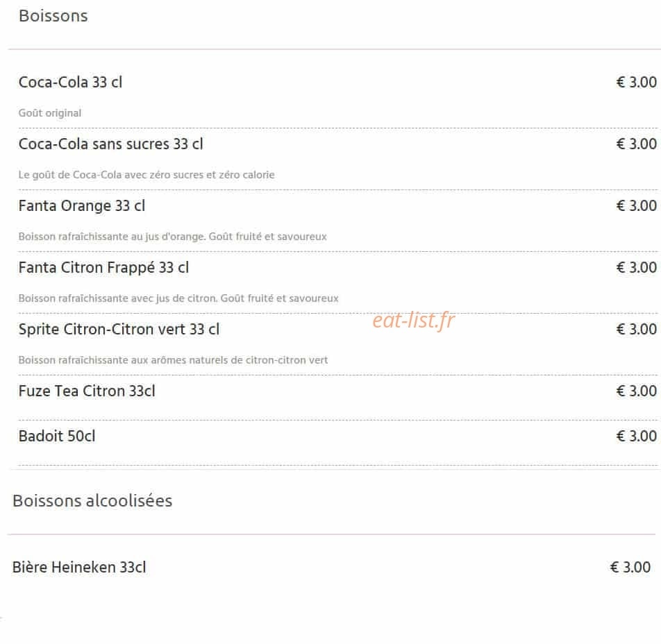
Task: Click the eat-list.fr watermark
Action: point(414,321)
